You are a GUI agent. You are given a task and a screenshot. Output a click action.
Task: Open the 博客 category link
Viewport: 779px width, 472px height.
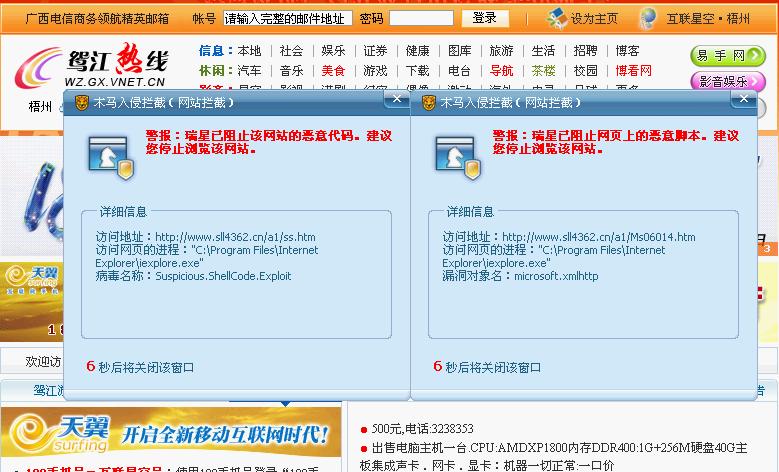(x=627, y=51)
